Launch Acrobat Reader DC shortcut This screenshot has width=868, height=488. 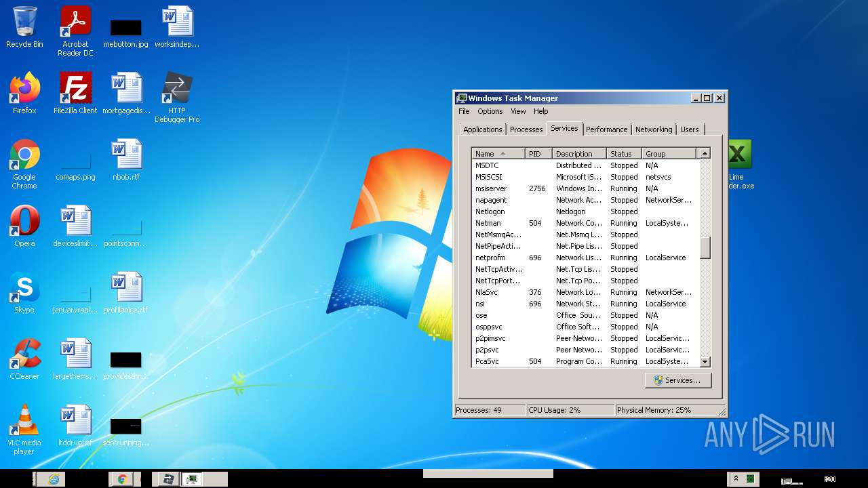pyautogui.click(x=75, y=30)
